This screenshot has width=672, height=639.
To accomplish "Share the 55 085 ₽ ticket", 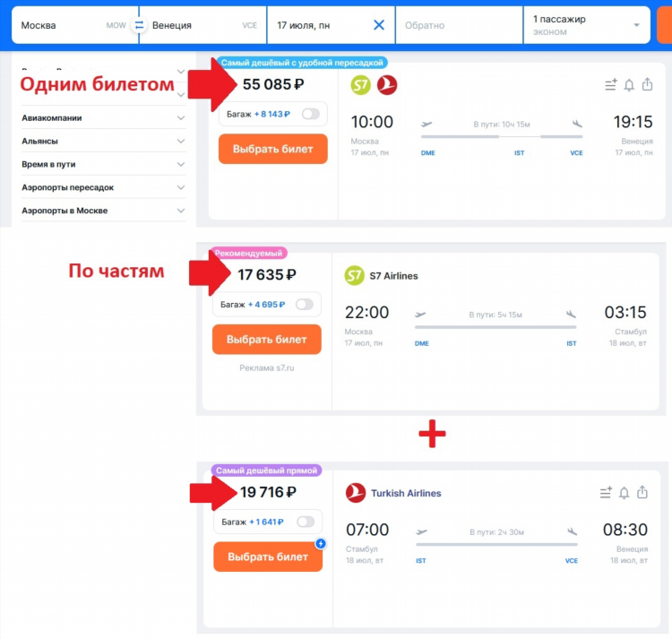I will 647,84.
